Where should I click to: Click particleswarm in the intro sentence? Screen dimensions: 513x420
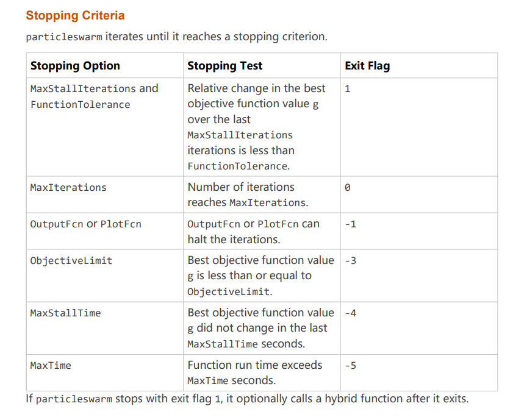(64, 37)
